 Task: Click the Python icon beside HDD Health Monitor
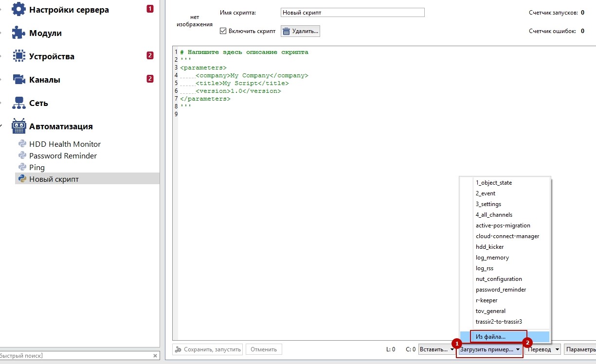[x=22, y=144]
